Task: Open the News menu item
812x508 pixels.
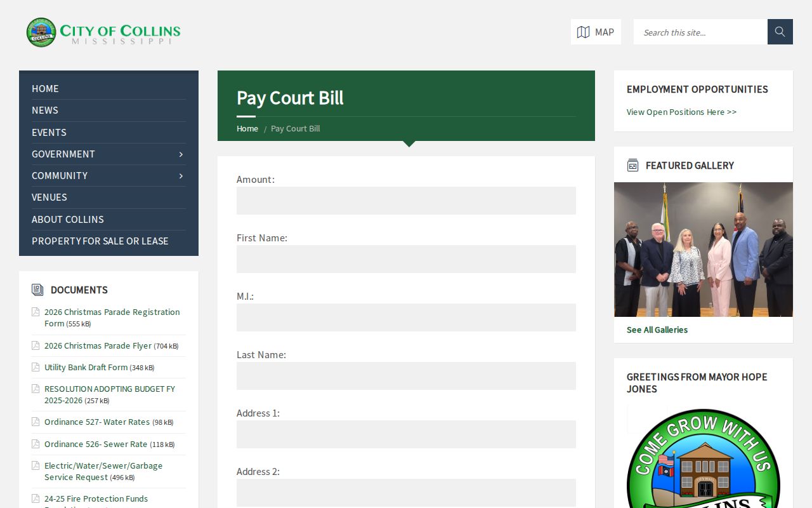Action: 45,110
